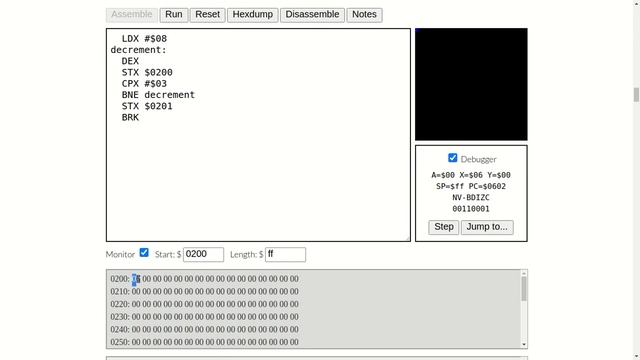Click scroll-up arrow in memory monitor

(x=524, y=273)
